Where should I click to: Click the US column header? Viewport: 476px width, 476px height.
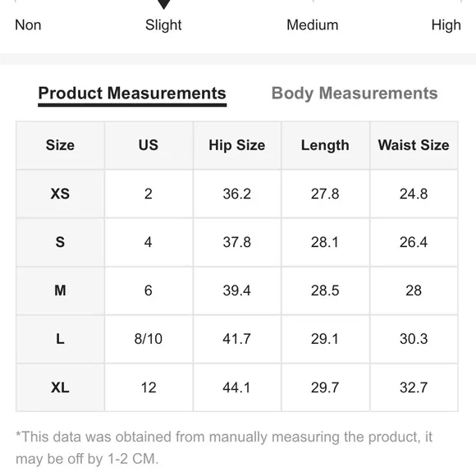coord(149,145)
